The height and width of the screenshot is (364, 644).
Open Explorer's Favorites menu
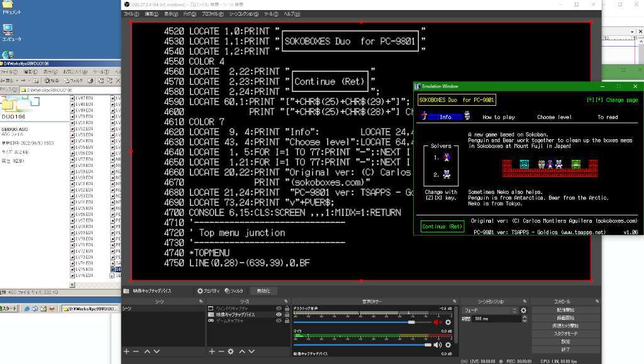[75, 72]
